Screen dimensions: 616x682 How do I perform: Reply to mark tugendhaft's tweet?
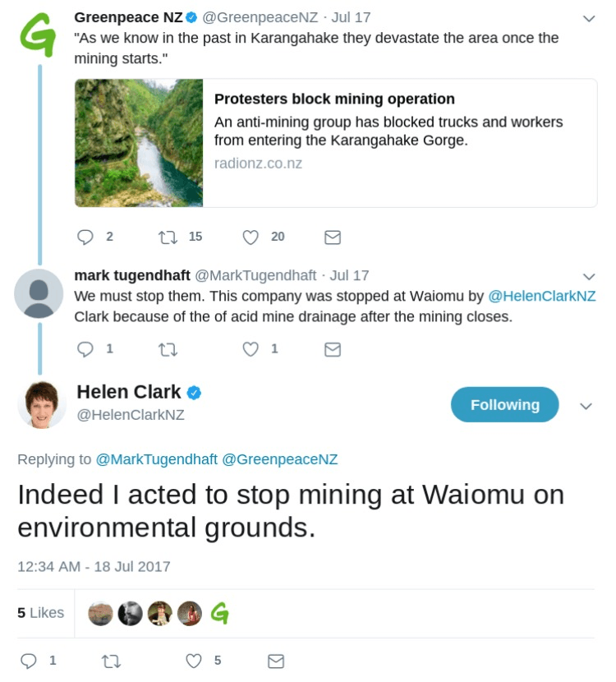click(x=86, y=349)
